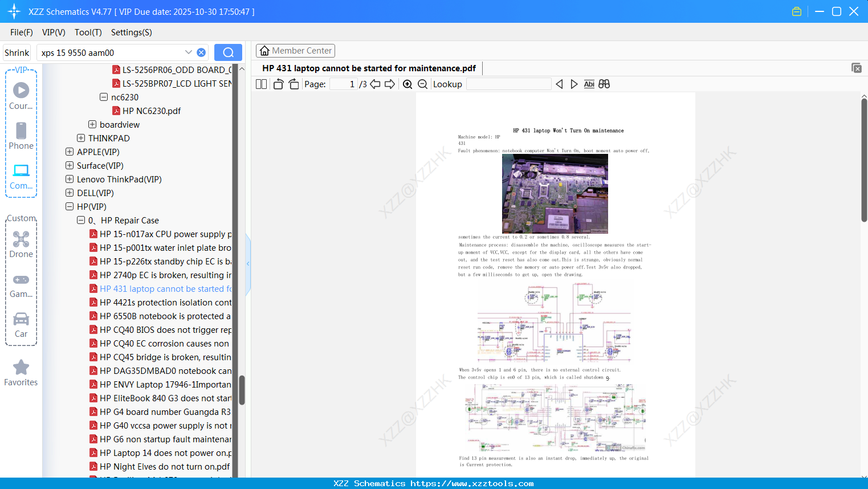
Task: Open HP G40 vccsa power supply file
Action: (x=161, y=425)
